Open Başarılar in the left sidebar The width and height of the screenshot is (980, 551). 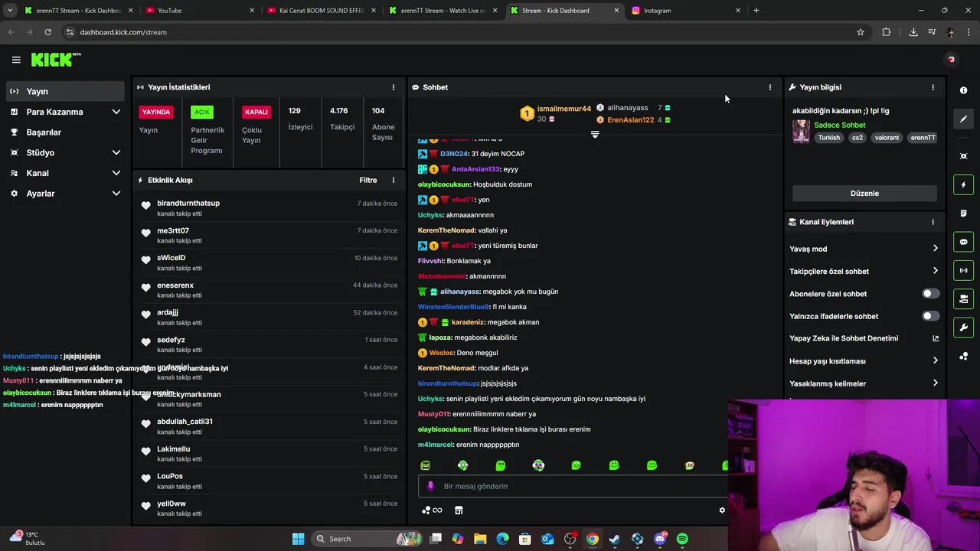tap(66, 132)
